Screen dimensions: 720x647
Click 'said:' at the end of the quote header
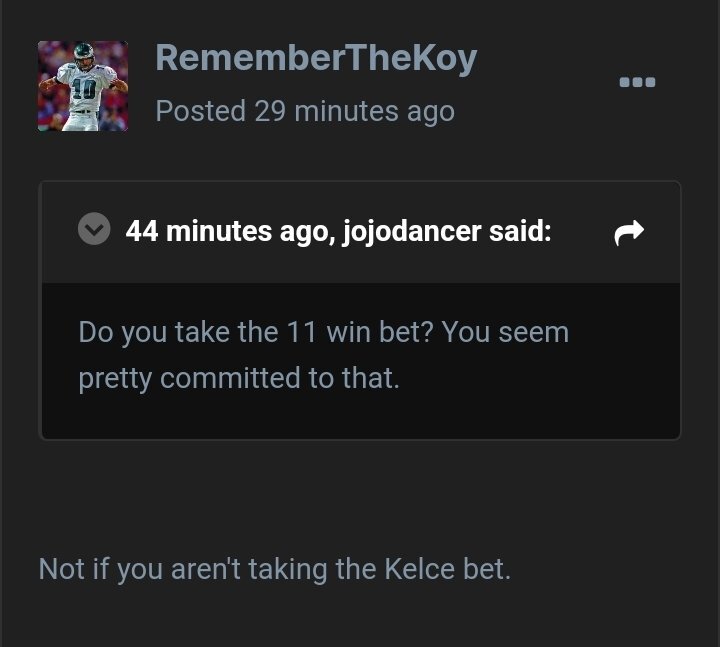(520, 231)
